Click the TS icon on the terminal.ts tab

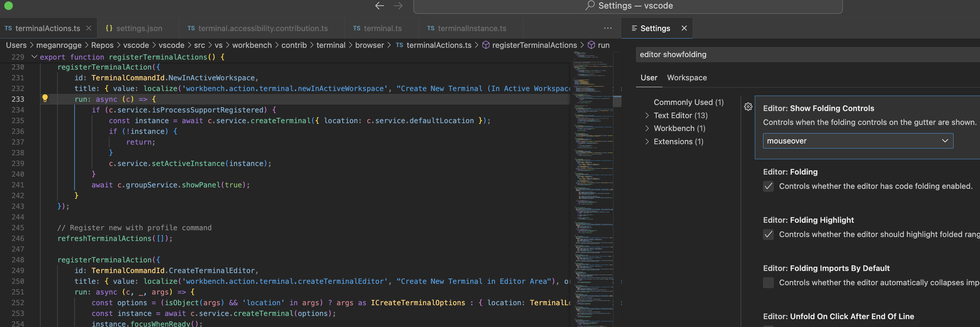[357, 28]
